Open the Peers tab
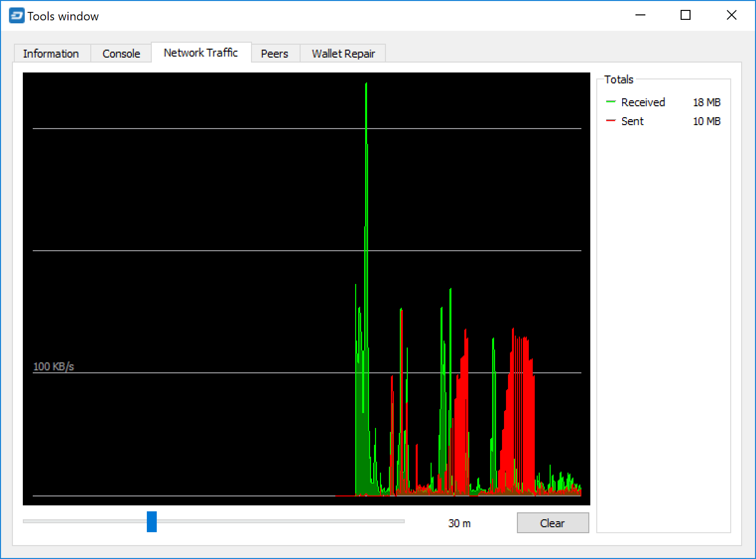This screenshot has width=756, height=559. point(275,54)
